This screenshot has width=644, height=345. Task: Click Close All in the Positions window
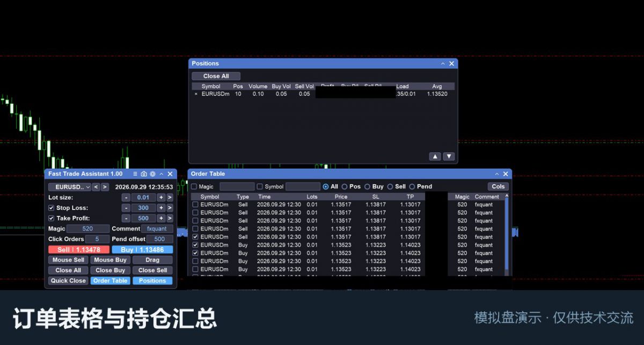click(216, 76)
